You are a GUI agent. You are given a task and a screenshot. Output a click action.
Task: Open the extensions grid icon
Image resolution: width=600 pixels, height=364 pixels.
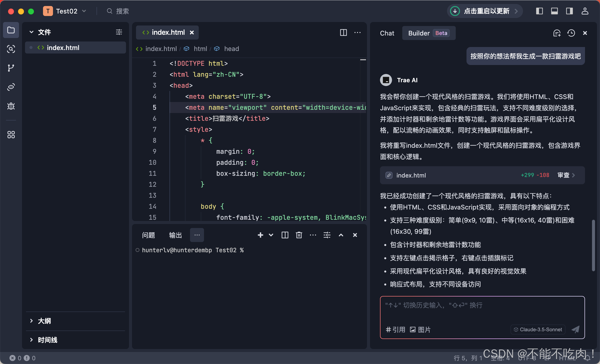(11, 135)
